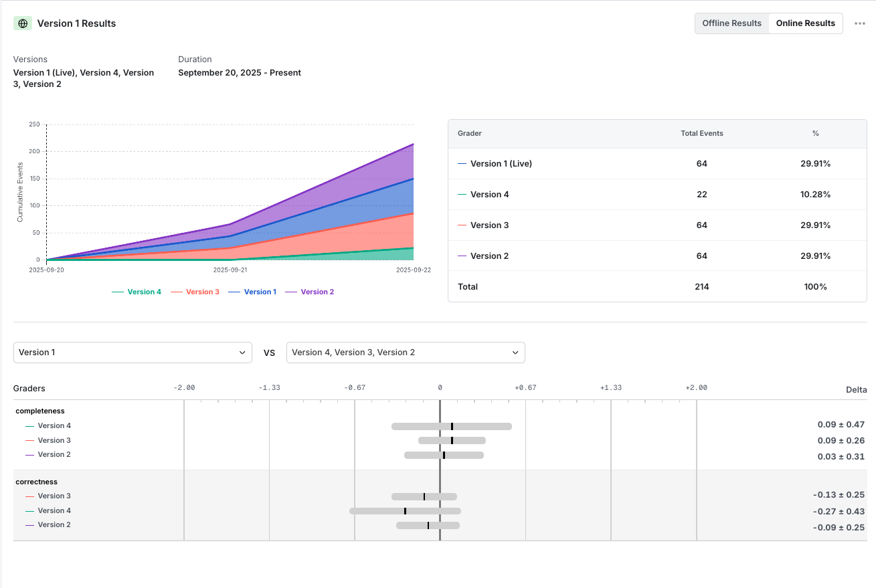Viewport: 876px width, 588px height.
Task: Click the red line indicator beside Version 3 row
Action: click(x=463, y=225)
